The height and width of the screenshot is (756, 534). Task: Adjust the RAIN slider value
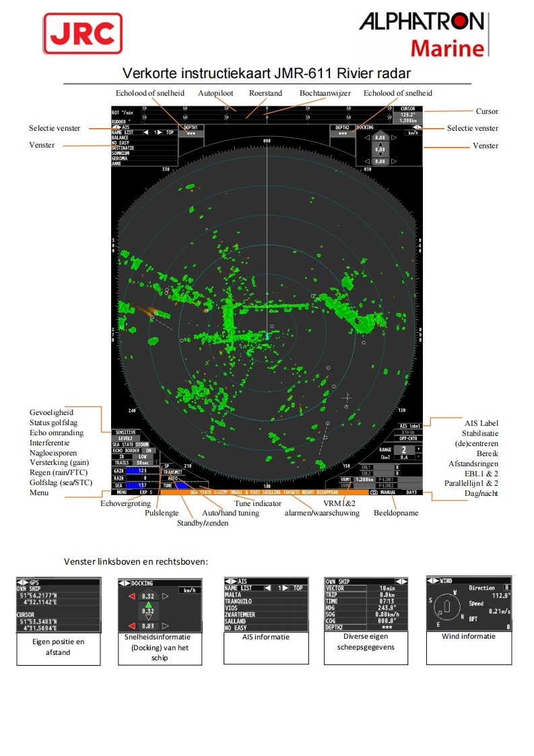click(x=143, y=478)
